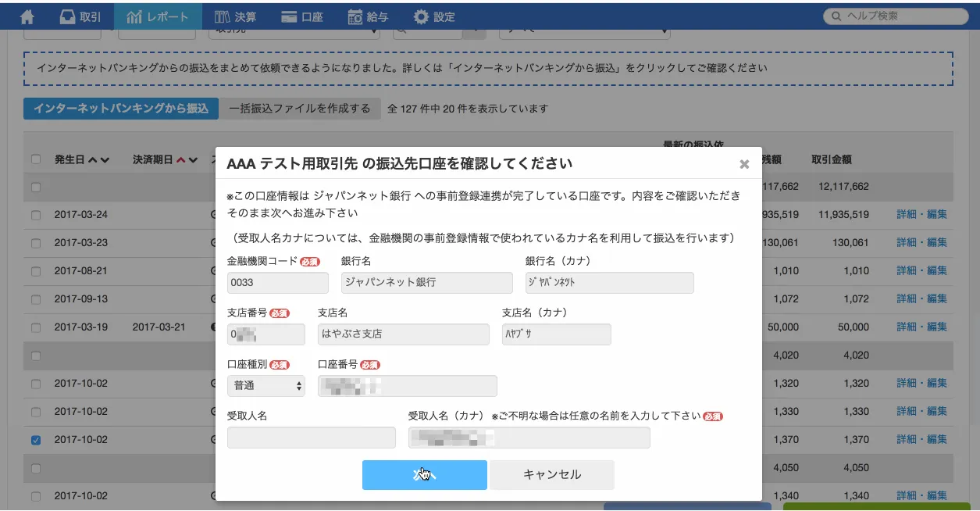Check the 2017-03-24 row checkbox
This screenshot has width=980, height=511.
coord(35,215)
